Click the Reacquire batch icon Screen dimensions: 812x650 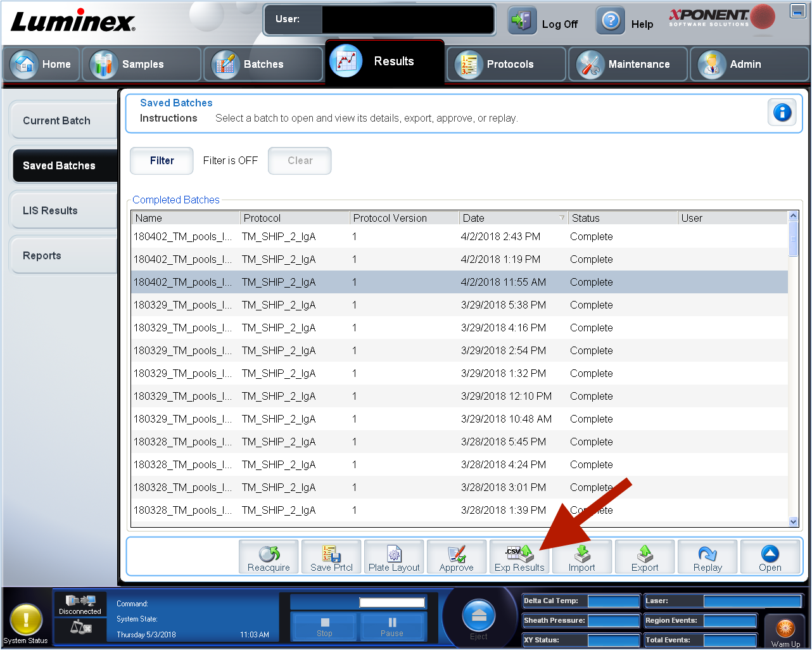(268, 556)
